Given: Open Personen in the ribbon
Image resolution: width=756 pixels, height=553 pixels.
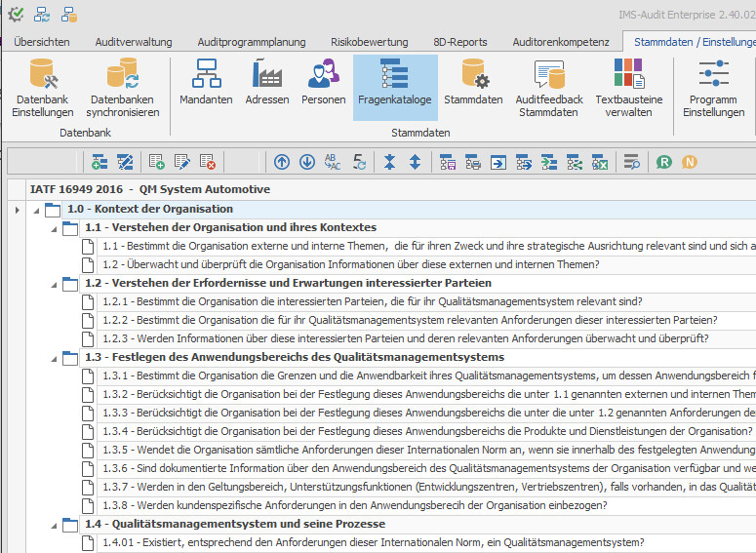Looking at the screenshot, I should [324, 82].
